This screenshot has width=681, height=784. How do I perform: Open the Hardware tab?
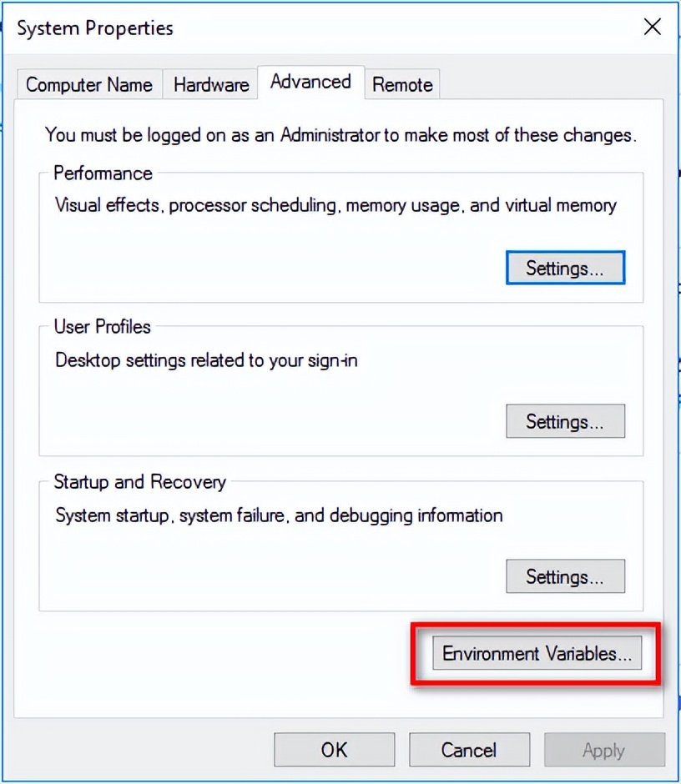click(x=211, y=84)
